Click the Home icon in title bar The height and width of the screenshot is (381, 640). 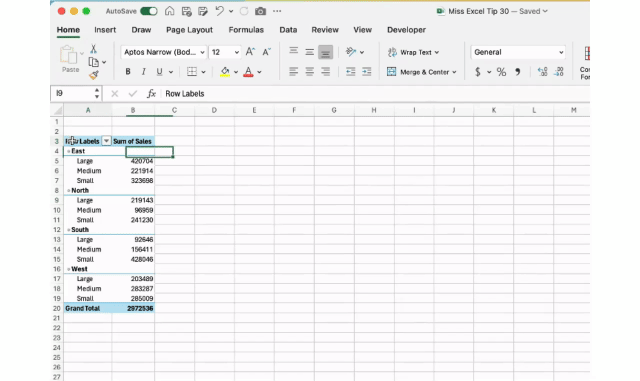point(169,11)
